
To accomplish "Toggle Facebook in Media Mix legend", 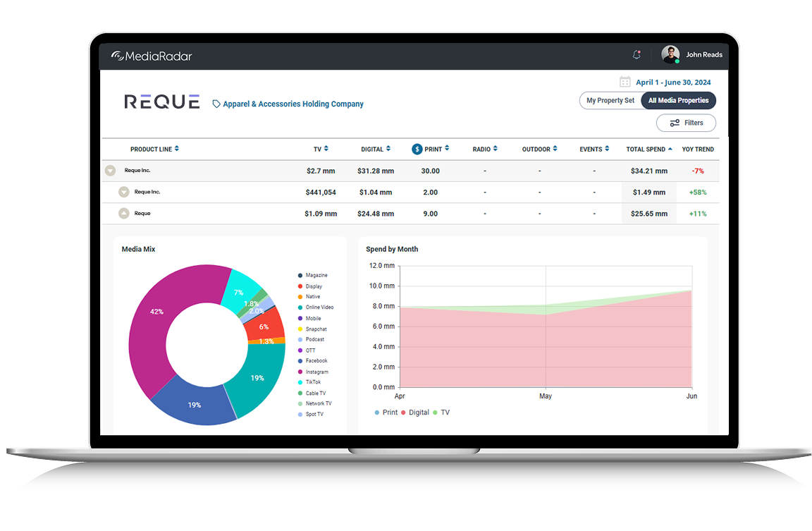I will pyautogui.click(x=313, y=360).
